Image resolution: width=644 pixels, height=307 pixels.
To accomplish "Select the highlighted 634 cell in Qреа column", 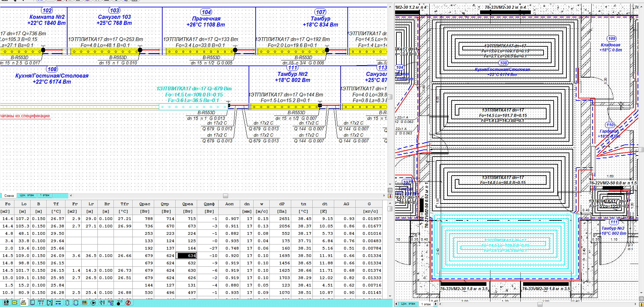I will pyautogui.click(x=187, y=256).
